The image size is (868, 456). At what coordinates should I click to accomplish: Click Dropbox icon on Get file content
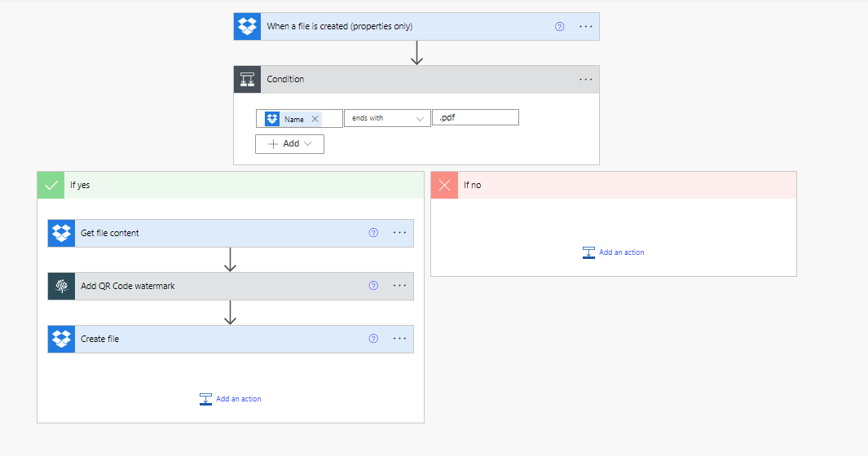click(x=61, y=233)
